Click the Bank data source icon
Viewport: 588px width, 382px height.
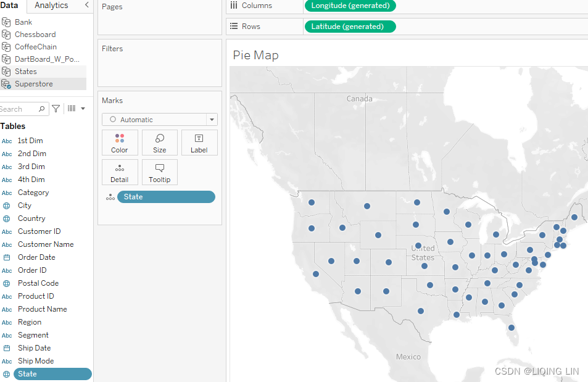pyautogui.click(x=6, y=22)
